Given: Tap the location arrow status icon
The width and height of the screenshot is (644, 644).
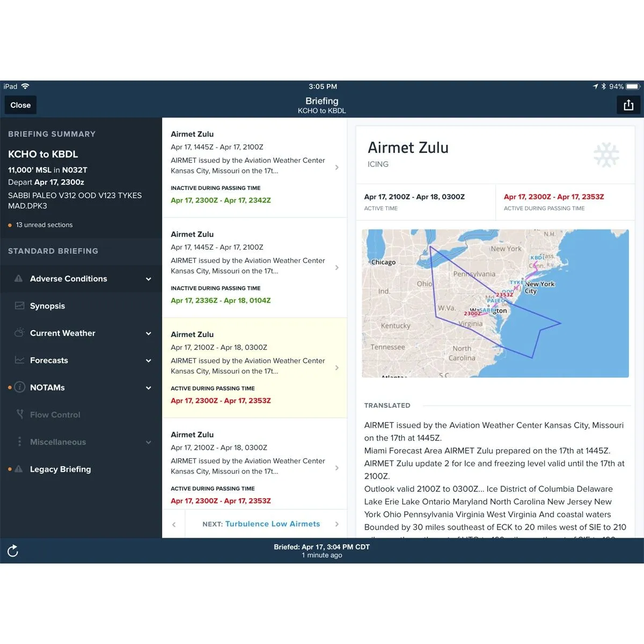Looking at the screenshot, I should tap(596, 86).
